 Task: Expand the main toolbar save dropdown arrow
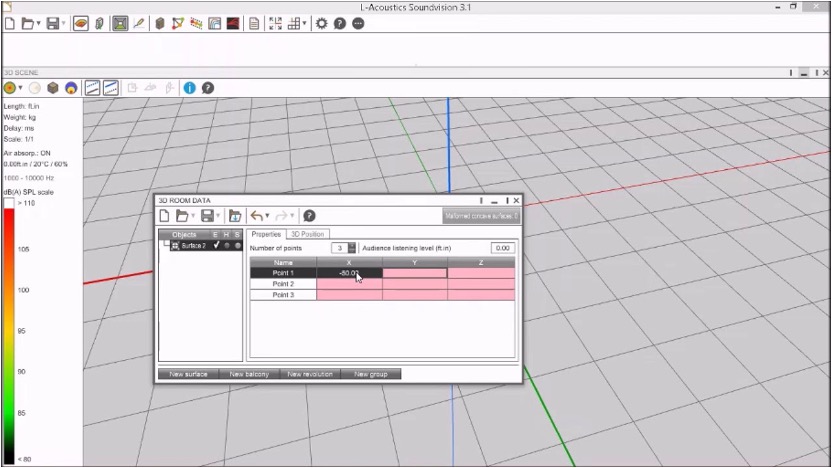tap(63, 23)
